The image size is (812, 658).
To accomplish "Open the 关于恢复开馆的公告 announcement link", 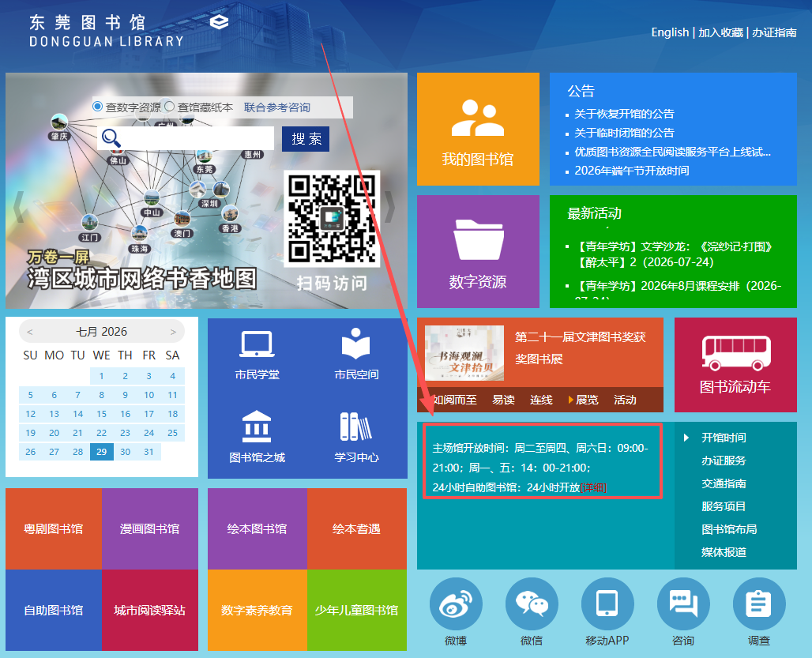I will tap(624, 114).
